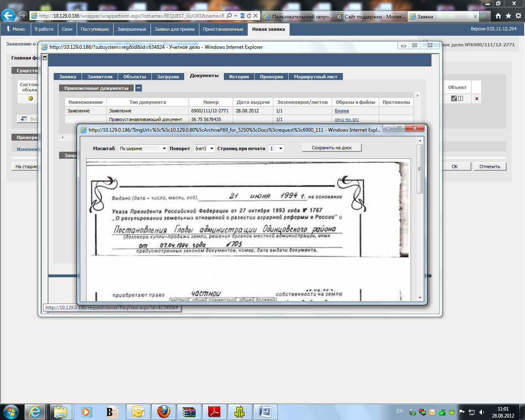Click the scroll-down arrow in image viewer
Screen dimensions: 525x420
420,298
